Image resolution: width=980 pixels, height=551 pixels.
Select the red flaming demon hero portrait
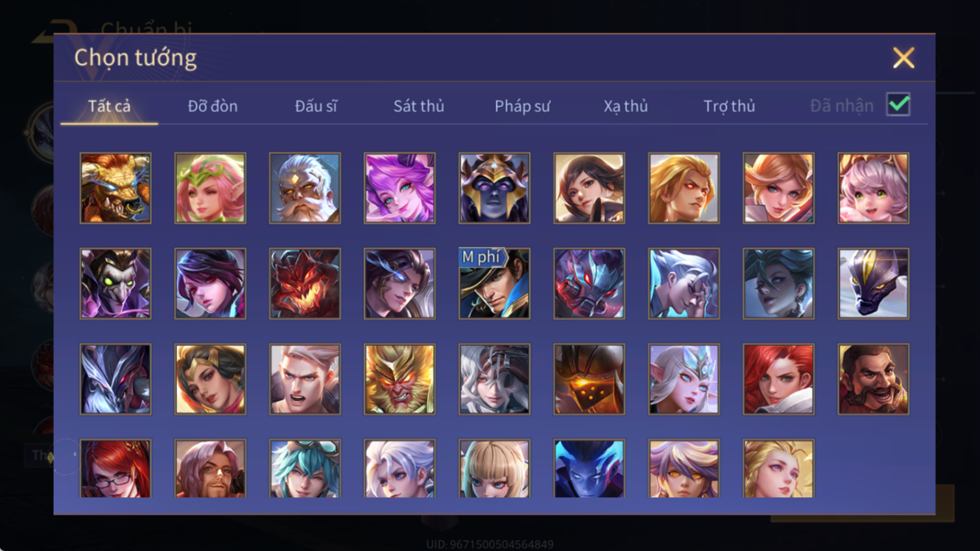pyautogui.click(x=305, y=284)
